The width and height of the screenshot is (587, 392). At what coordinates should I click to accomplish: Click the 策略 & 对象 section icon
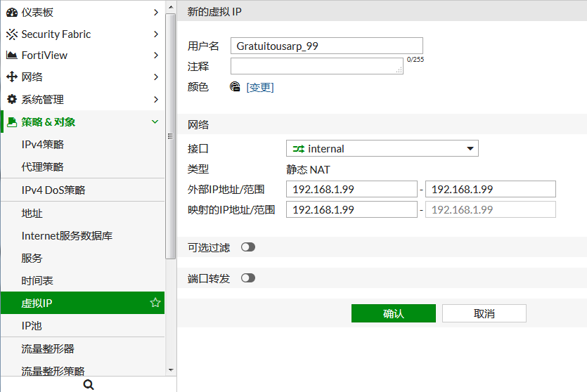12,122
